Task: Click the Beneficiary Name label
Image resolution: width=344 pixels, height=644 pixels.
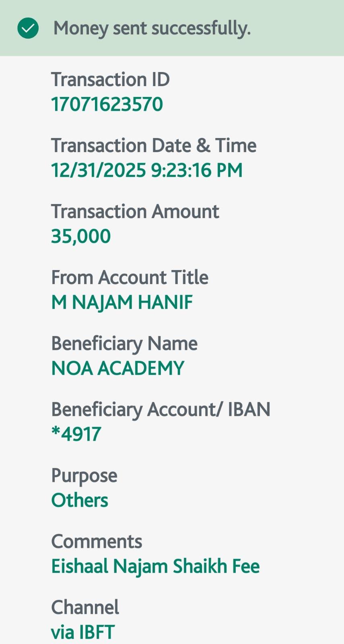Action: click(x=124, y=343)
